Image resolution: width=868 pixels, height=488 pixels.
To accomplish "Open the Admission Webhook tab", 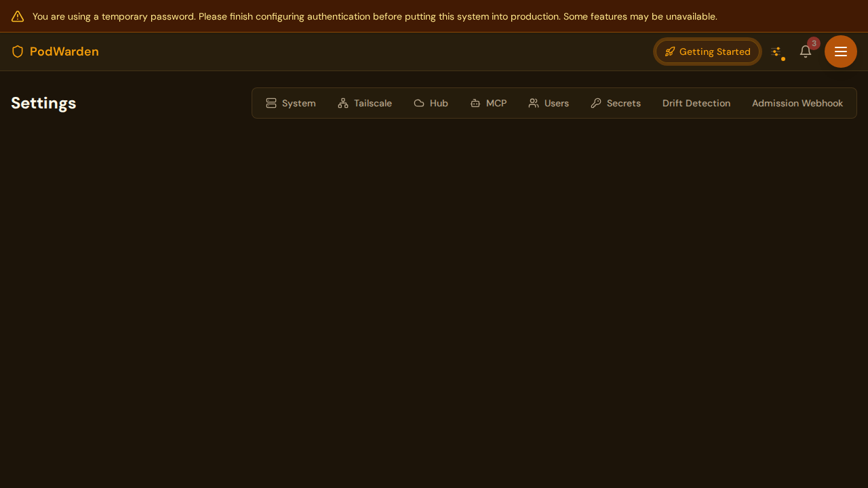I will point(797,103).
